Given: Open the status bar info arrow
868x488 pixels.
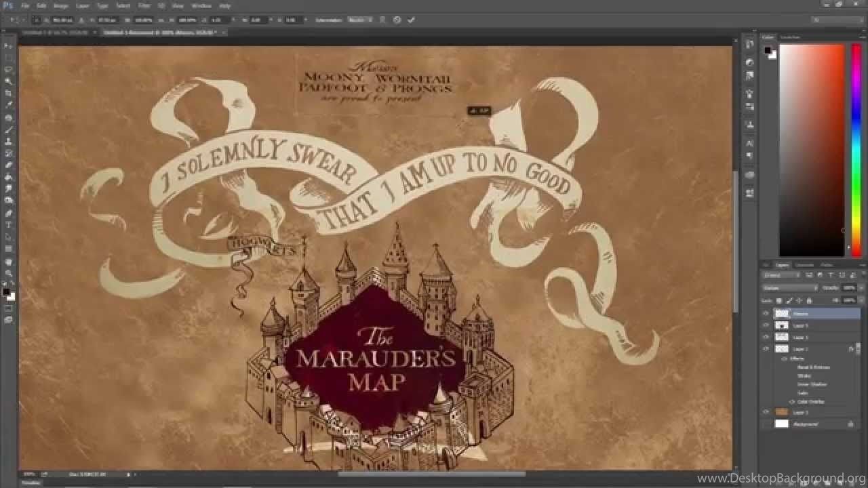Looking at the screenshot, I should pyautogui.click(x=129, y=474).
